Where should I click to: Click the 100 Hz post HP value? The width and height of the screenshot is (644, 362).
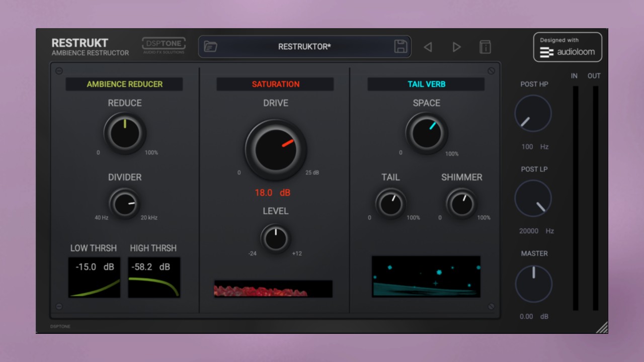(x=535, y=147)
